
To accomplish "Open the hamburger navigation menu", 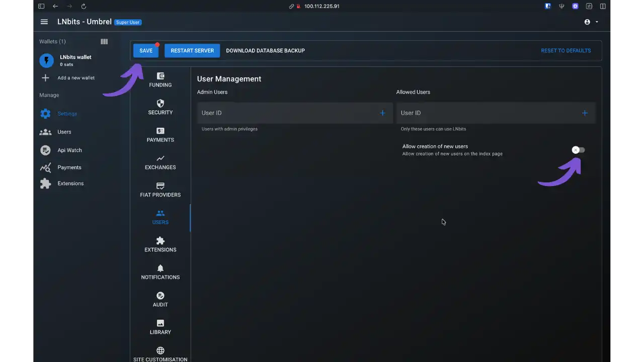I will [x=44, y=22].
